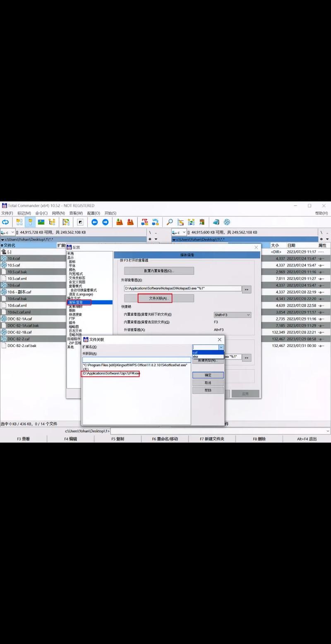Open the extension dropdown in 文件关联 dialog

pos(221,348)
